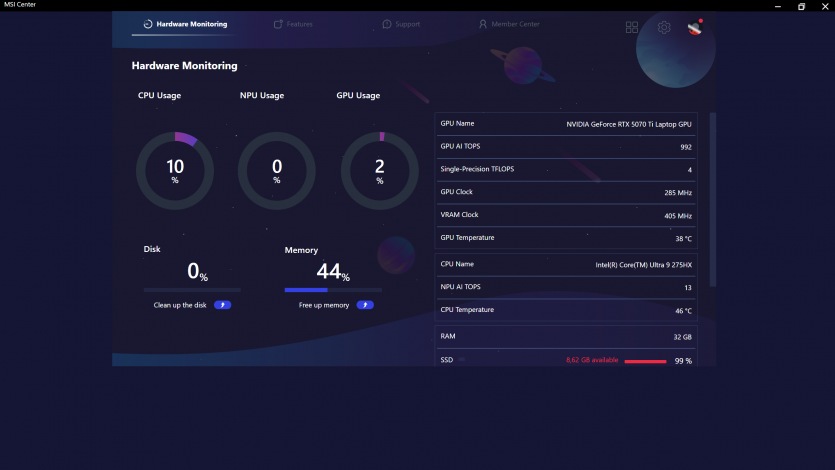Click the red SSD usage bar
Image resolution: width=835 pixels, height=470 pixels.
pyautogui.click(x=645, y=361)
